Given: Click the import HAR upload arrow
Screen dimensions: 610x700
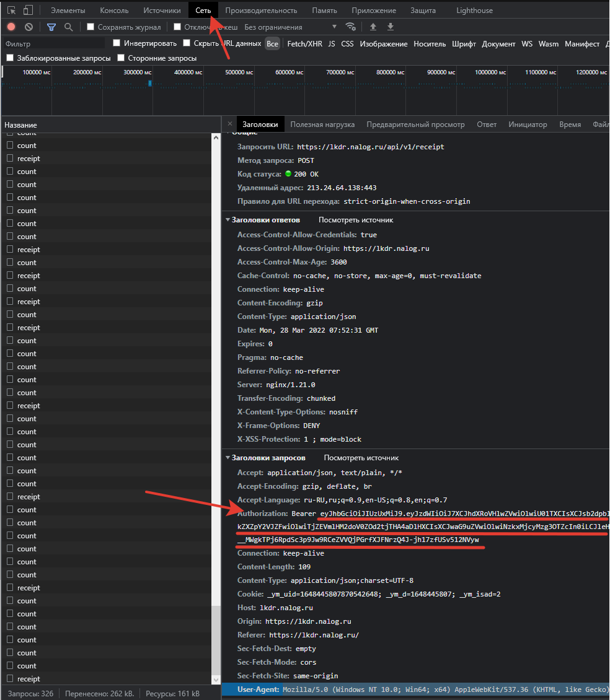Looking at the screenshot, I should (x=373, y=27).
